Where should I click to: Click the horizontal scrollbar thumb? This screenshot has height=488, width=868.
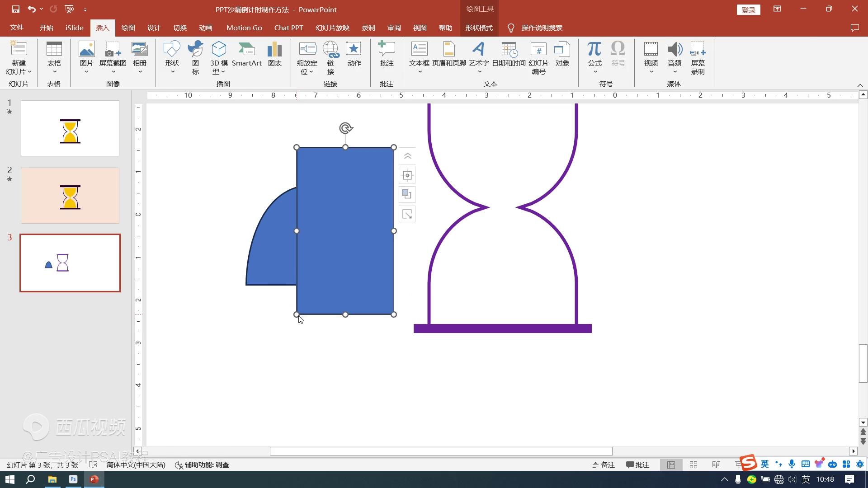pyautogui.click(x=441, y=451)
